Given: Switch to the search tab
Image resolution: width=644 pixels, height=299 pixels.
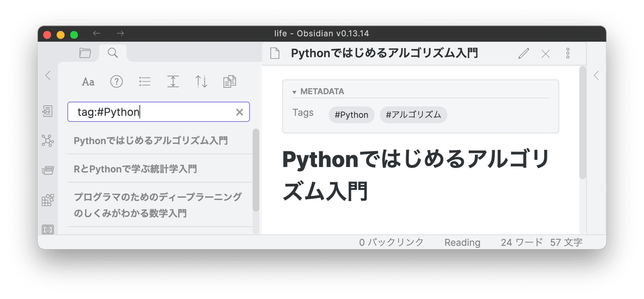Looking at the screenshot, I should click(113, 53).
